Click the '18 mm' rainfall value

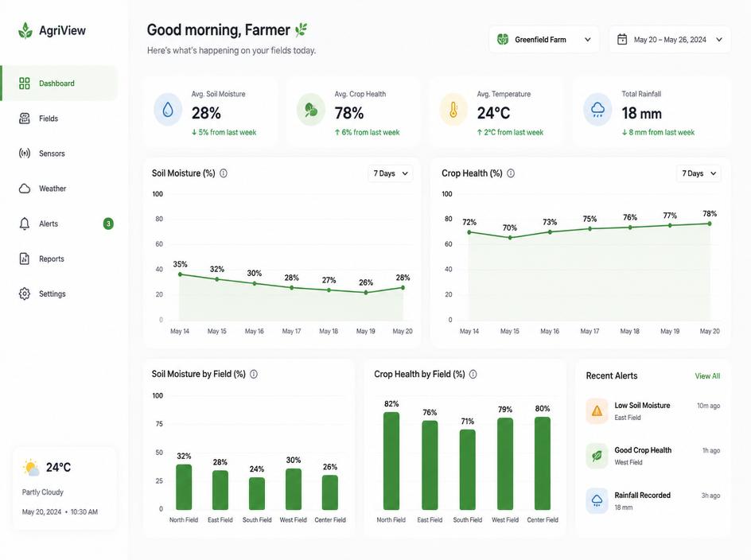point(642,114)
